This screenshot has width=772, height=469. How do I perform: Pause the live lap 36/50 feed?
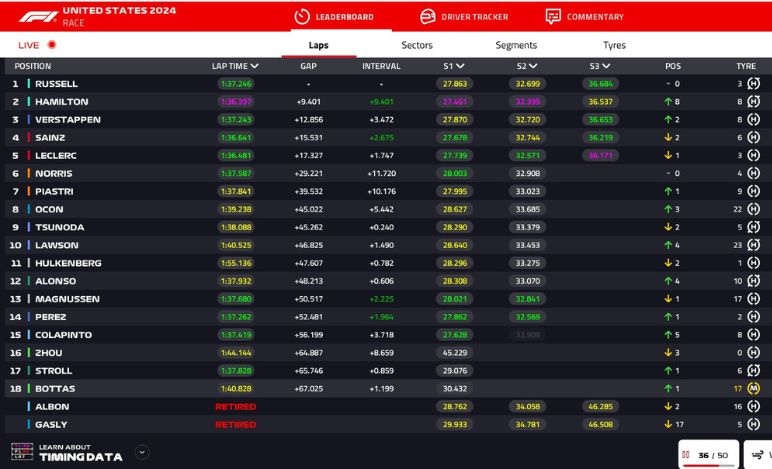coord(686,455)
